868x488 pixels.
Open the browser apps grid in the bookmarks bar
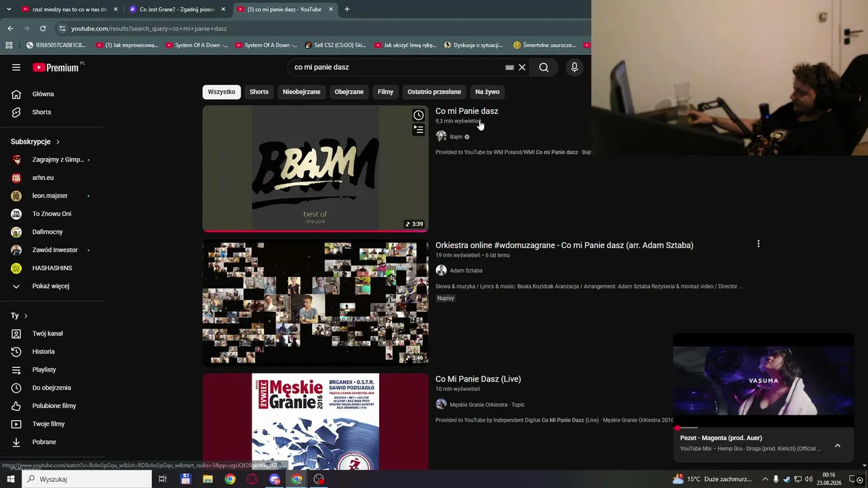[9, 45]
